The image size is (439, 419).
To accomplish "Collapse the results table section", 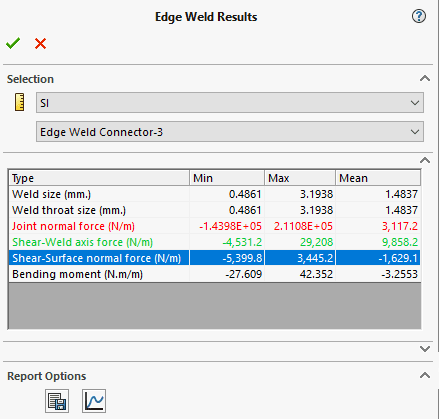I will pos(425,160).
